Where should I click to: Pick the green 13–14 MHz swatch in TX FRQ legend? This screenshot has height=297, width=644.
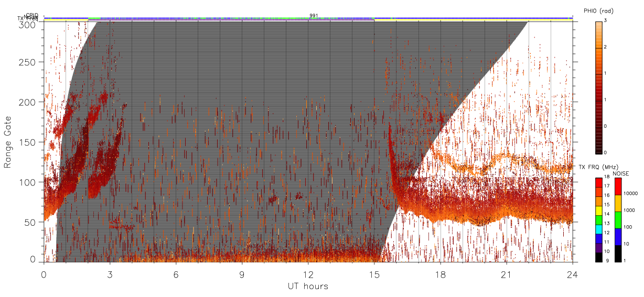point(598,219)
